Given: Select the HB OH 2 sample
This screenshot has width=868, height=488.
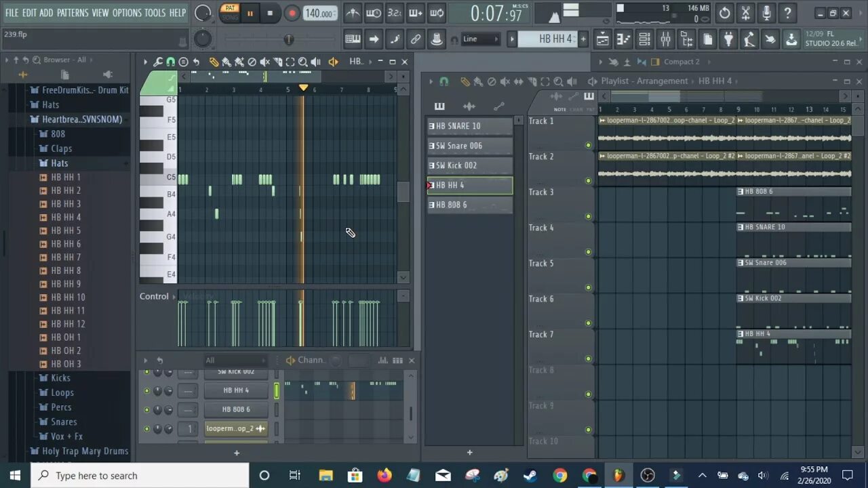Looking at the screenshot, I should pos(66,350).
